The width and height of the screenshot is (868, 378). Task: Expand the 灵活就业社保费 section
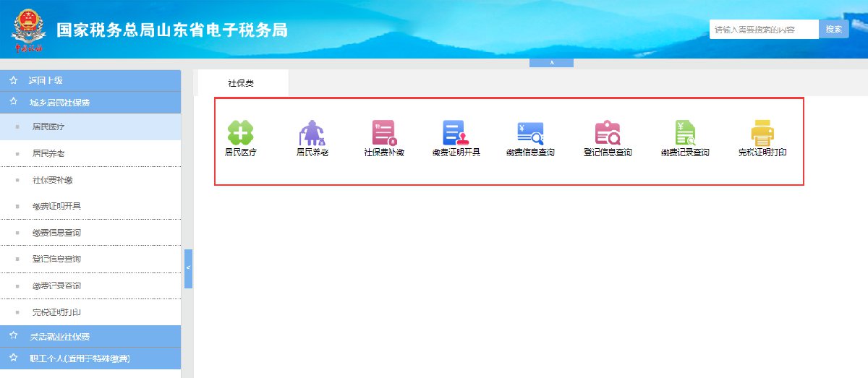click(x=90, y=336)
